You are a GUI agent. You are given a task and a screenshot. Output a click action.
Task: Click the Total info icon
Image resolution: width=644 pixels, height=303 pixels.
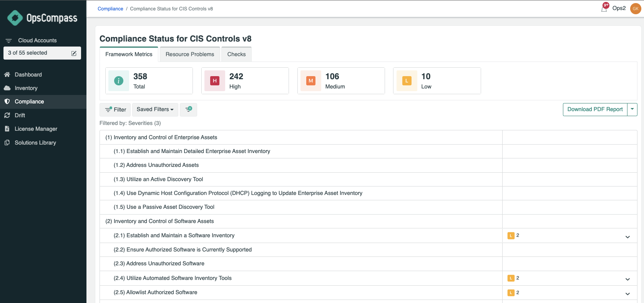pyautogui.click(x=119, y=81)
